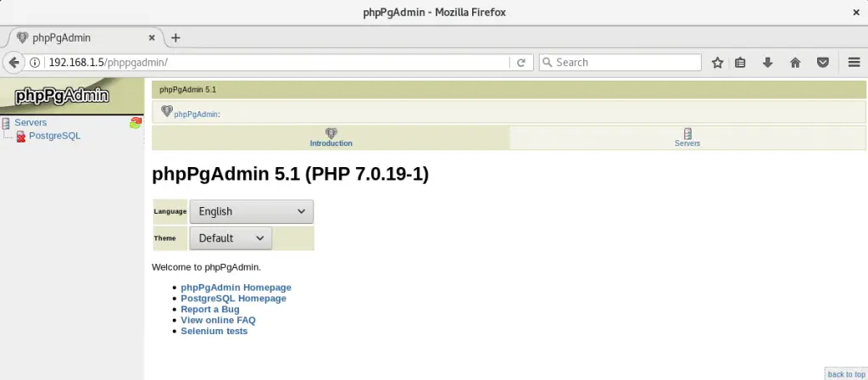Viewport: 868px width, 380px height.
Task: Click the Language label text
Action: [170, 211]
